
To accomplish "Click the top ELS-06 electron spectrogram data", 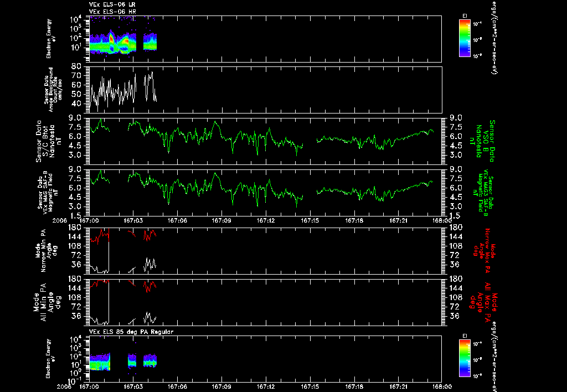I will [123, 42].
